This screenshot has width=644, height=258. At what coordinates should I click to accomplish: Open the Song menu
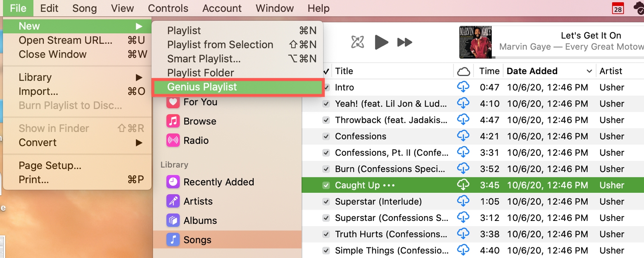[x=84, y=8]
